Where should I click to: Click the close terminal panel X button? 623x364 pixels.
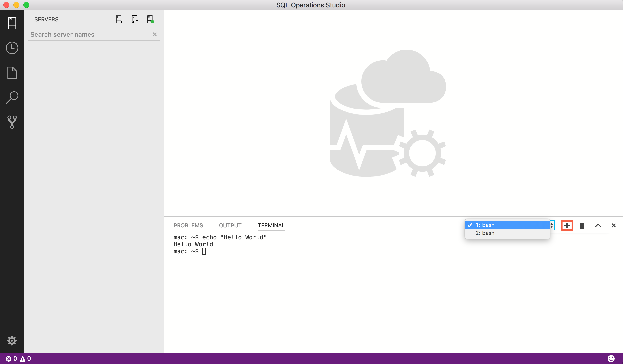[x=614, y=225]
